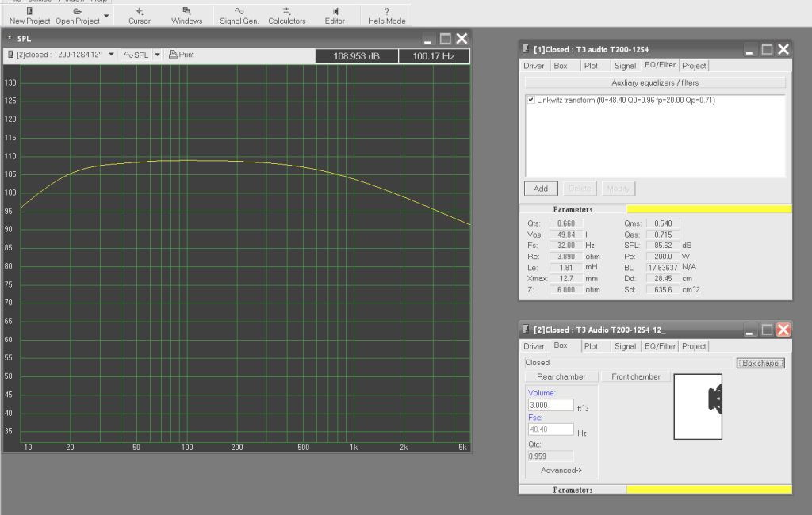Print the SPL graph
The image size is (812, 515).
pyautogui.click(x=182, y=55)
